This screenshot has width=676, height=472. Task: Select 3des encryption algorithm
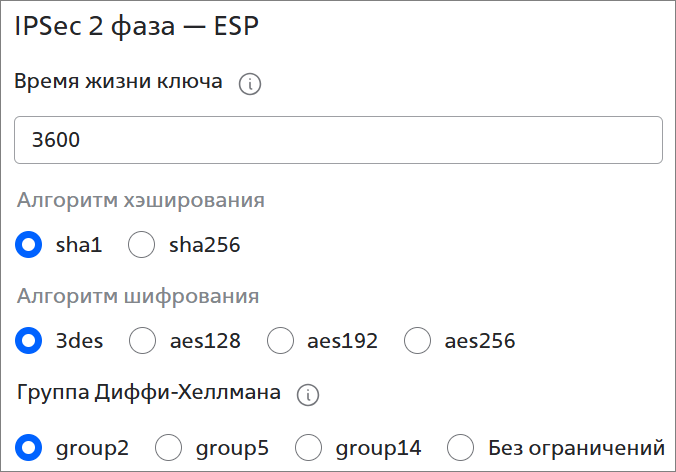tap(30, 341)
